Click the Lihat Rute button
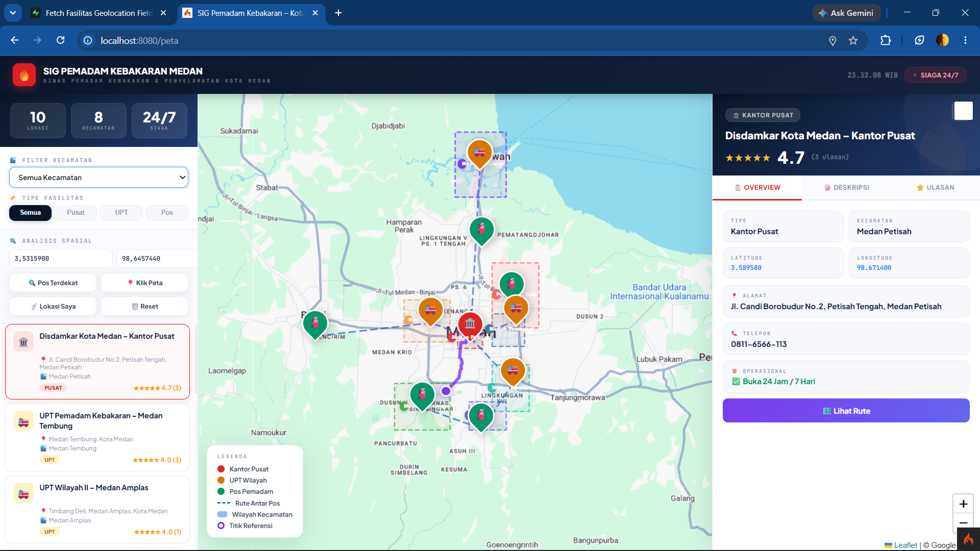Viewport: 980px width, 551px height. click(846, 411)
